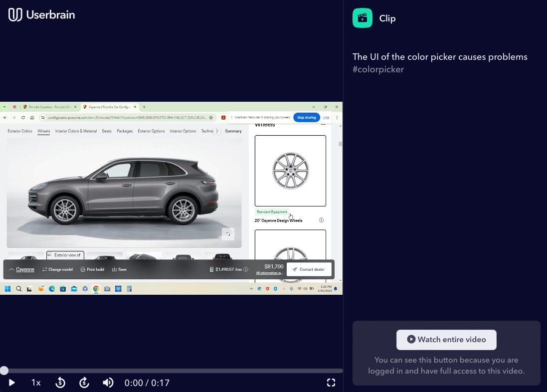Open the 1x playback speed selector

click(x=36, y=383)
